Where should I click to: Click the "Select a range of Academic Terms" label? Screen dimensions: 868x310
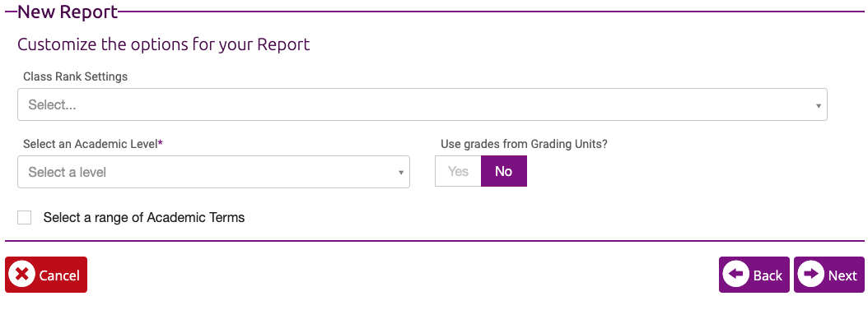point(144,218)
